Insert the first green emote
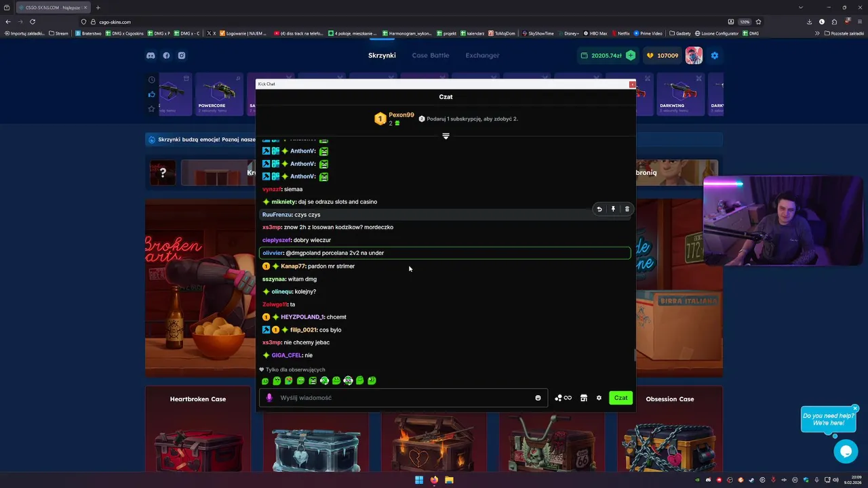This screenshot has height=488, width=868. 265,381
